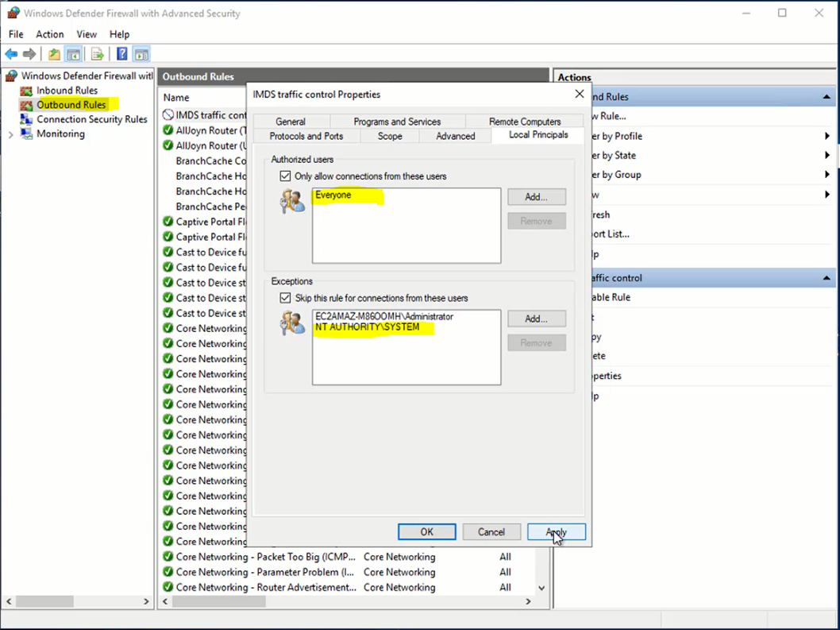Close the IMDS traffic control Properties dialog
840x630 pixels.
[x=579, y=95]
